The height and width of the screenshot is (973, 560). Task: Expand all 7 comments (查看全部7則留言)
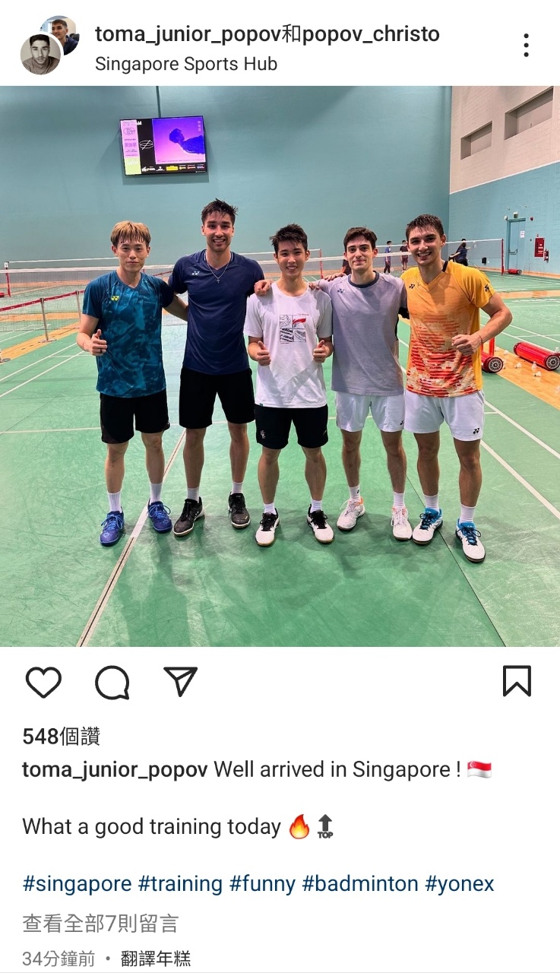(100, 924)
